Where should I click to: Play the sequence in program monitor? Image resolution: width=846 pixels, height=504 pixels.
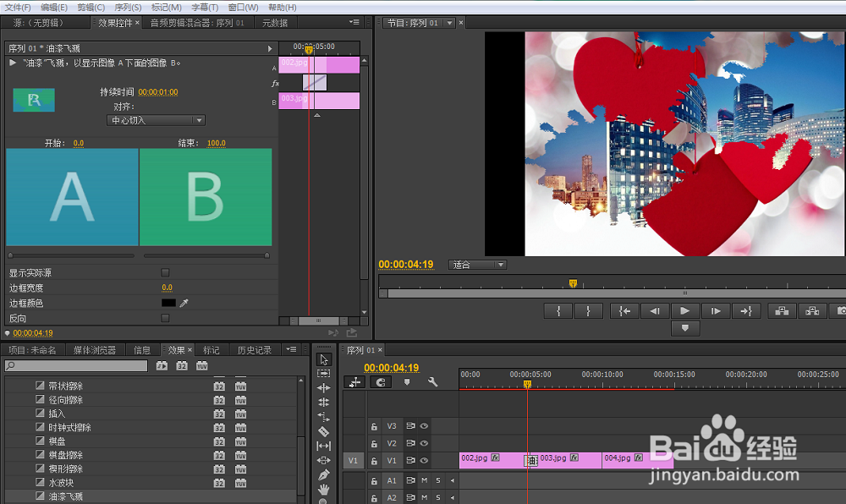click(x=684, y=311)
